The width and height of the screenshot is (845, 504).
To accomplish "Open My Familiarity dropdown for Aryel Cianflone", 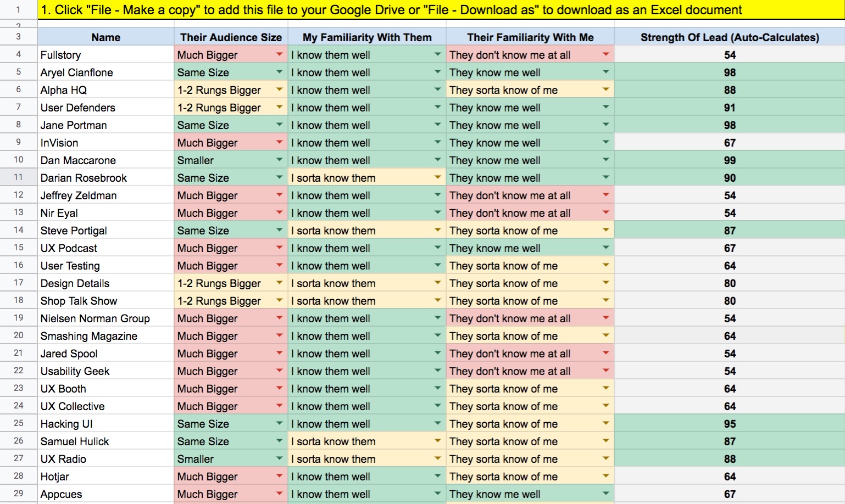I will coord(437,72).
